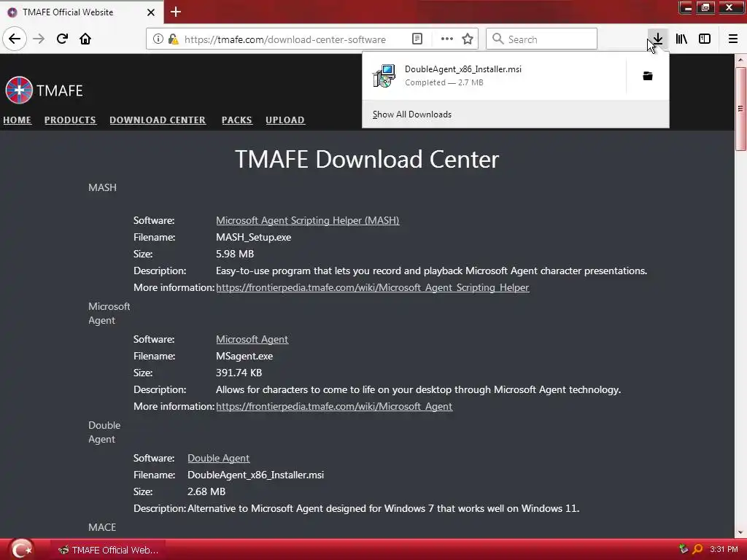Open the UPLOAD navigation item

click(285, 120)
